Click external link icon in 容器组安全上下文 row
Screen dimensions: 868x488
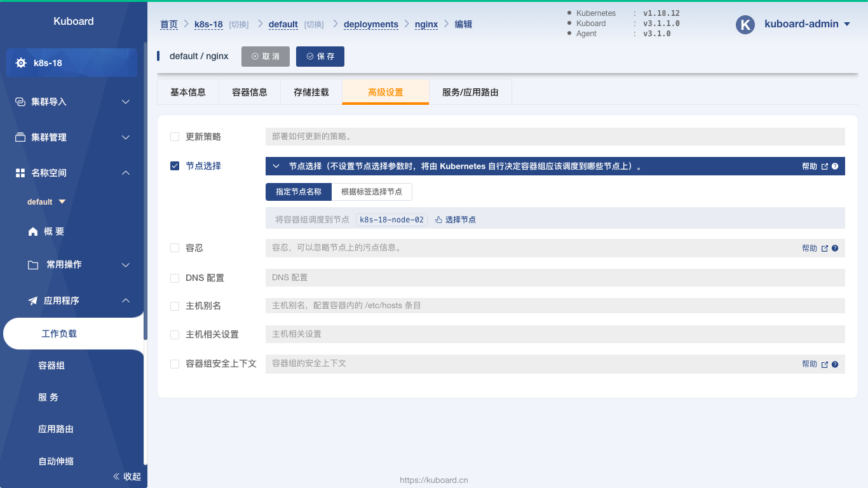825,365
